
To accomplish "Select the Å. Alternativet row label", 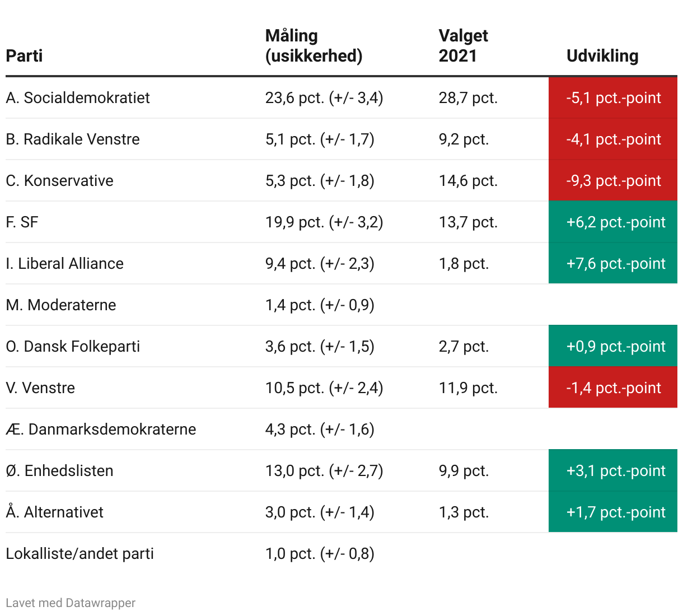I will (54, 512).
